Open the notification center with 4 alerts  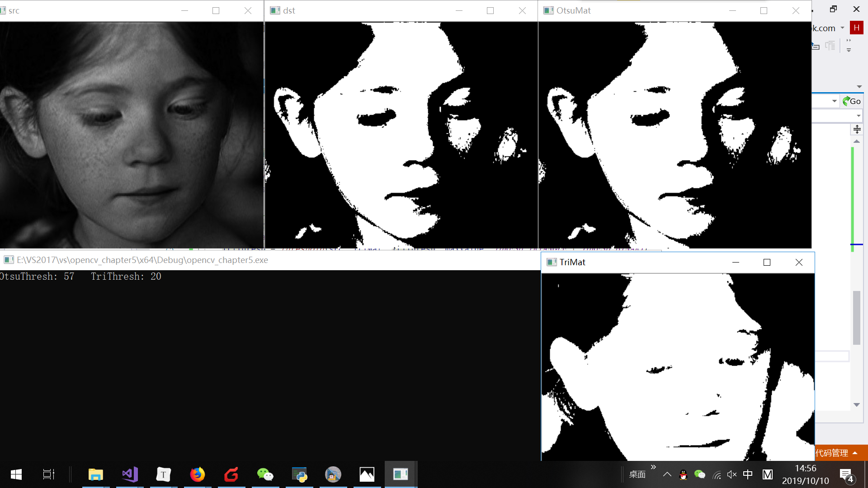846,475
